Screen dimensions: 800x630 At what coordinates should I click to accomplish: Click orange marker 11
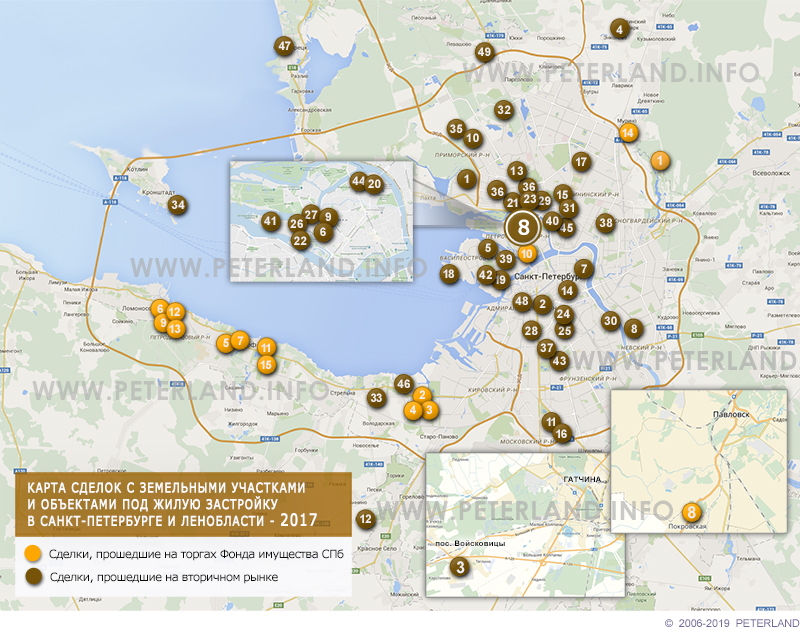pos(266,348)
